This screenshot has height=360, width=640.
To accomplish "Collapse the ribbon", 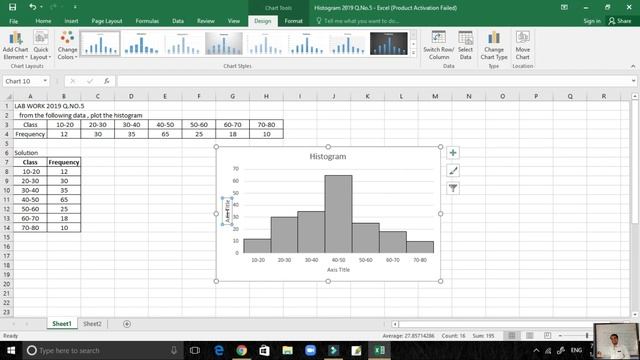I will (633, 66).
